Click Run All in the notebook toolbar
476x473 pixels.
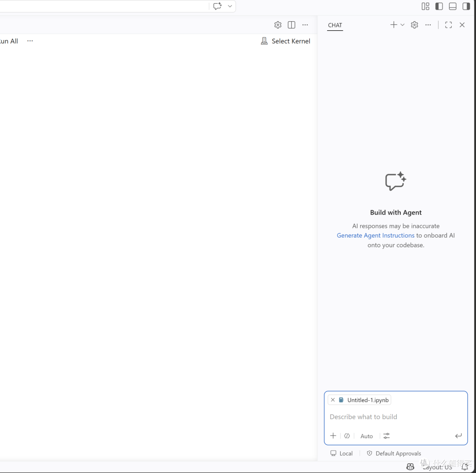9,41
